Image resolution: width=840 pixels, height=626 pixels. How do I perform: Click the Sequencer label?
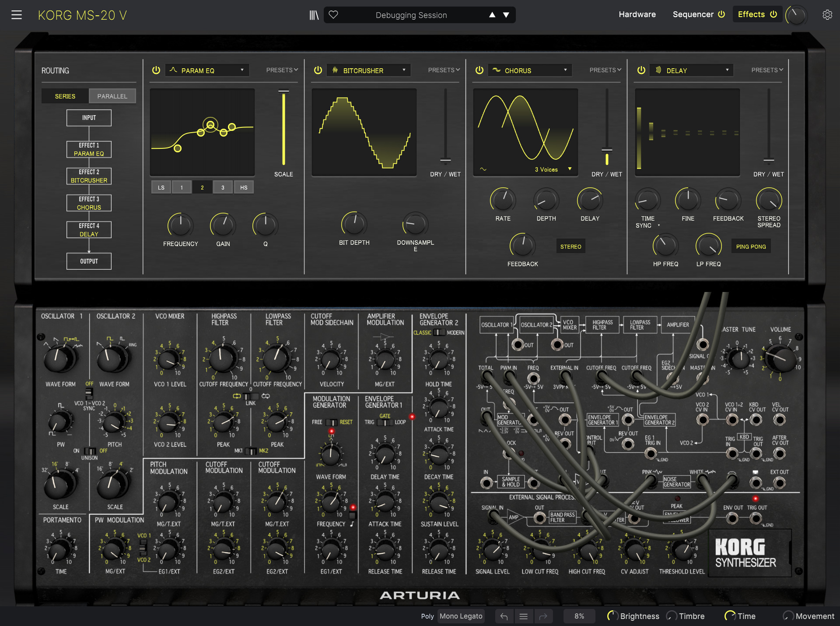click(693, 14)
